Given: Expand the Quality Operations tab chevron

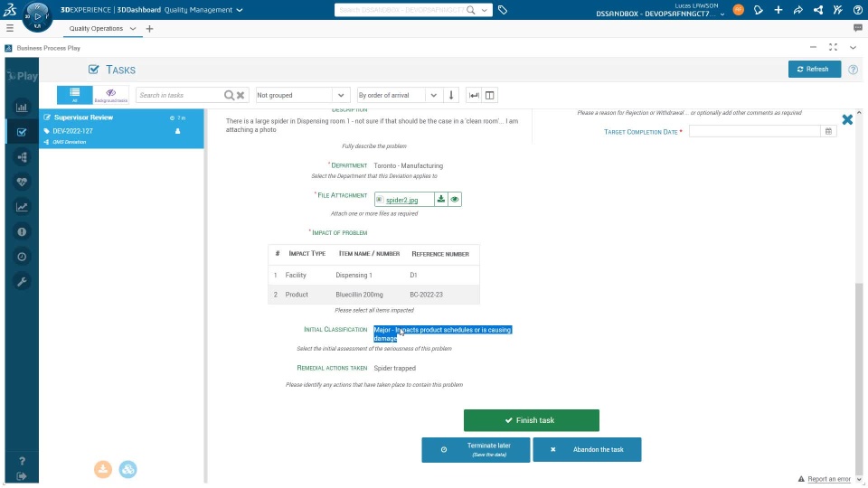Looking at the screenshot, I should (x=133, y=29).
